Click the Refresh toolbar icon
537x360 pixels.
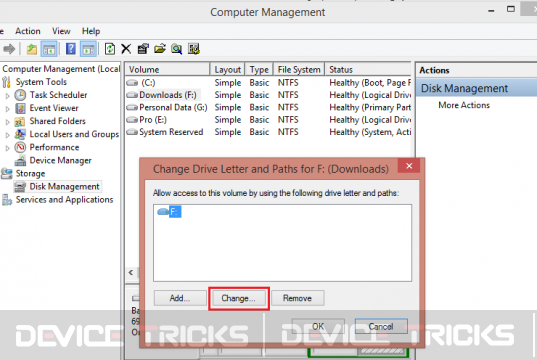(x=110, y=49)
